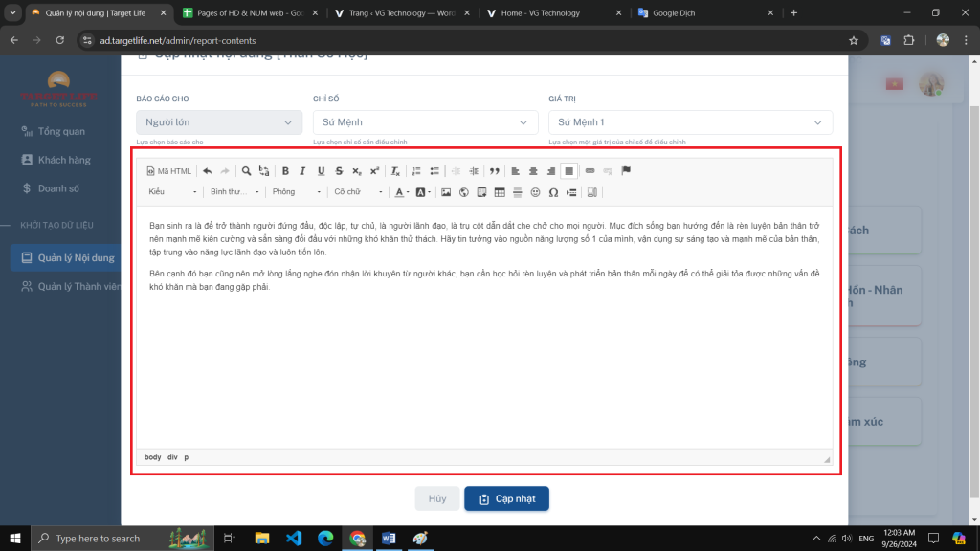980x551 pixels.
Task: Open the Cỡ chữ size dropdown
Action: coord(358,191)
